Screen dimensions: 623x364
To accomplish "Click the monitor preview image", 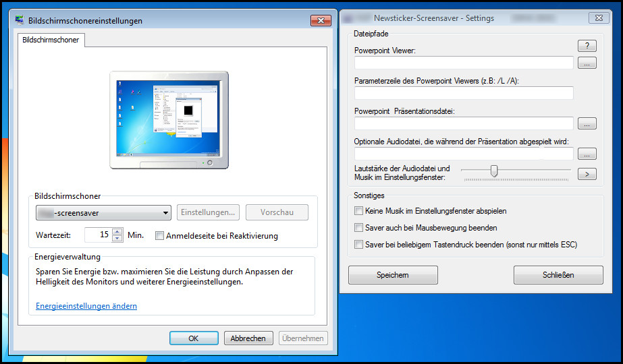I will coord(169,120).
